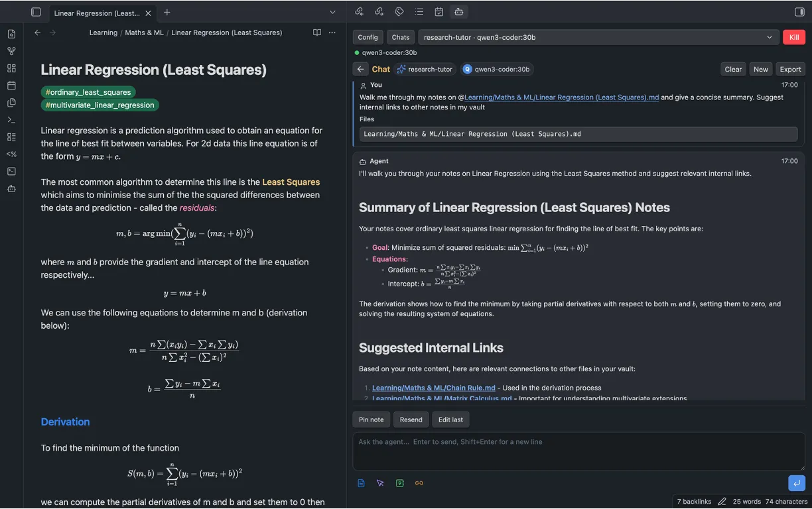Close the Linear Regression tab

point(148,13)
